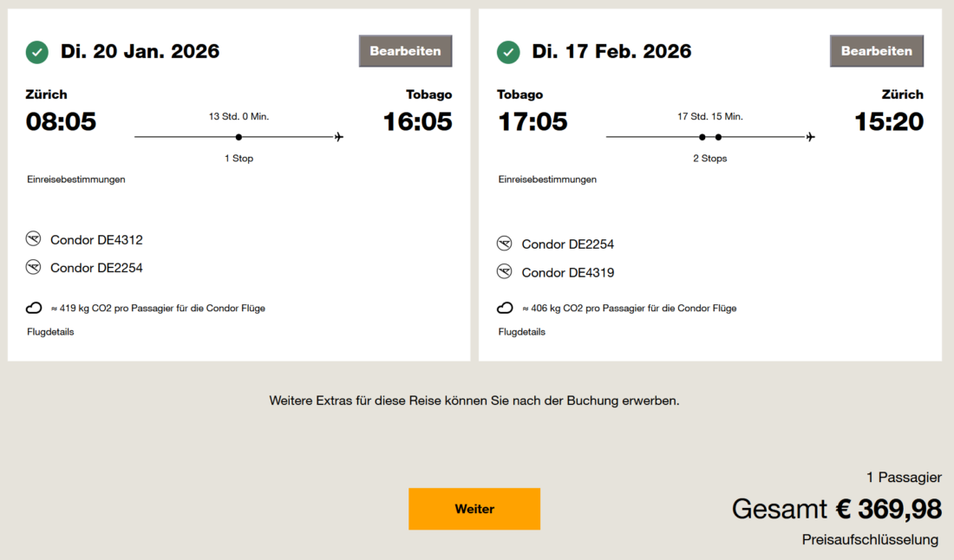Click airplane icon on Tobago–Zürich route line

pyautogui.click(x=810, y=137)
